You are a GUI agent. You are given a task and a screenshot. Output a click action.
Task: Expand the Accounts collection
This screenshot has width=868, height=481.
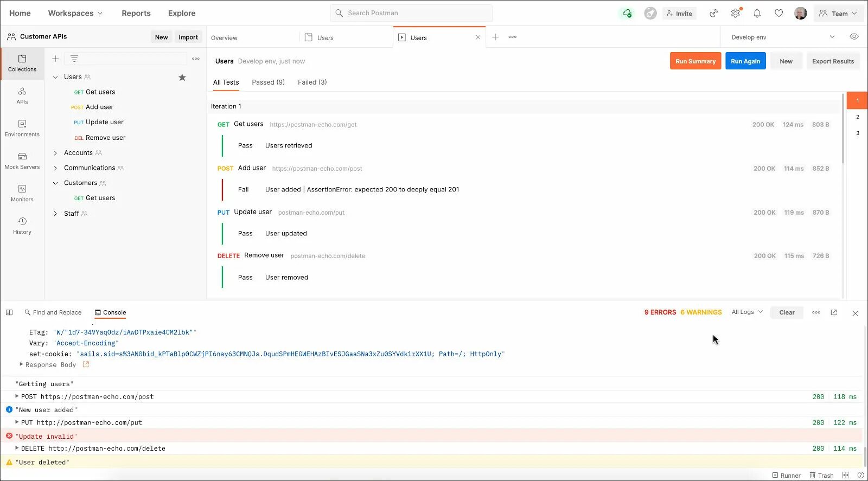click(x=55, y=153)
